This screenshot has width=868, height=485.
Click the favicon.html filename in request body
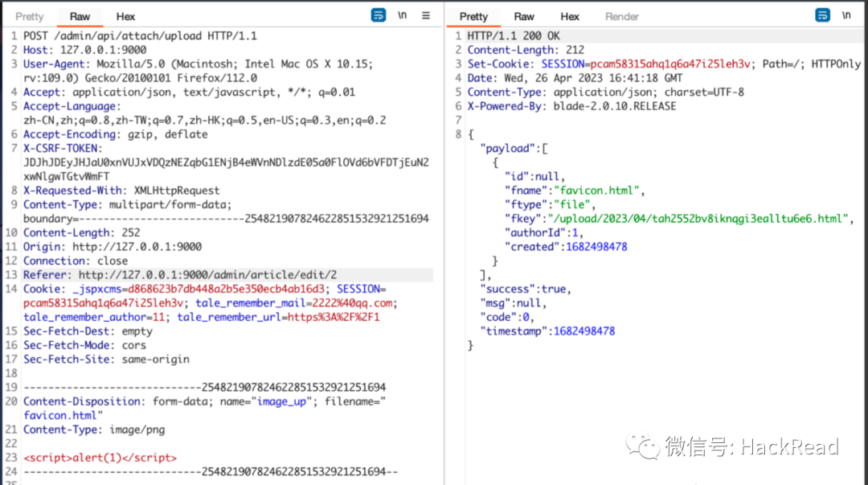(60, 416)
